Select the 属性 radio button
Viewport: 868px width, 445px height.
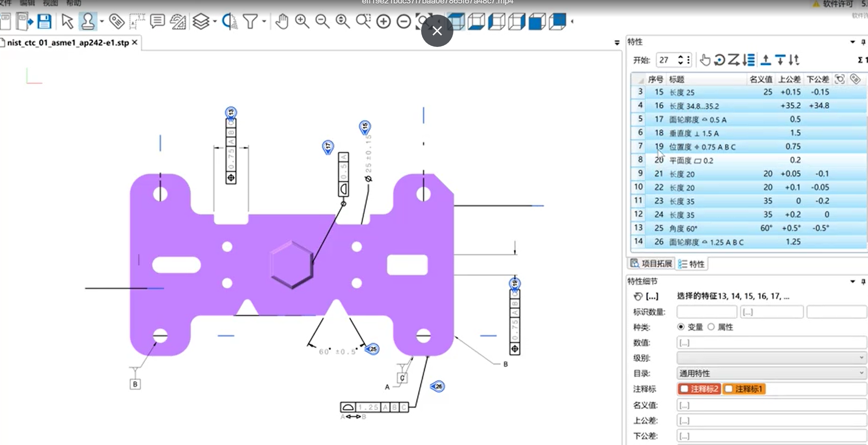(x=711, y=327)
